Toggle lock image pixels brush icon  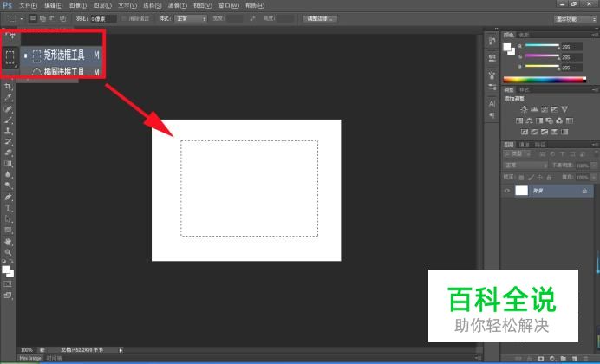531,178
